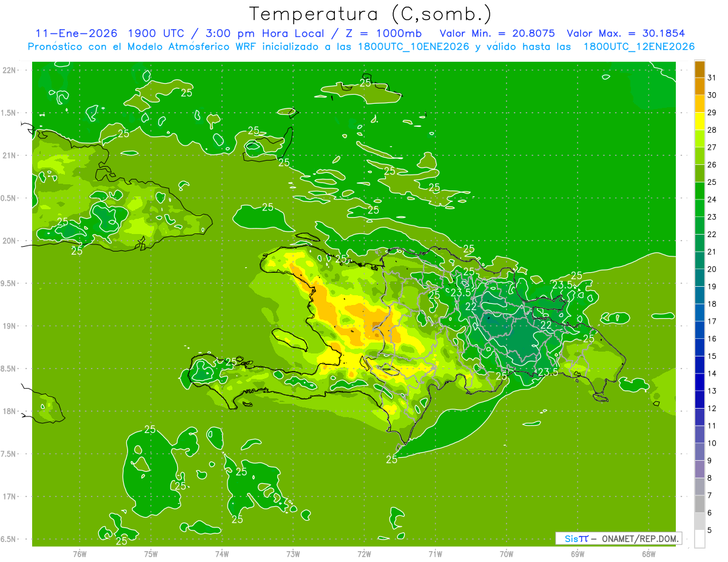Pick the color bar segment between 30 and 31

tap(699, 87)
